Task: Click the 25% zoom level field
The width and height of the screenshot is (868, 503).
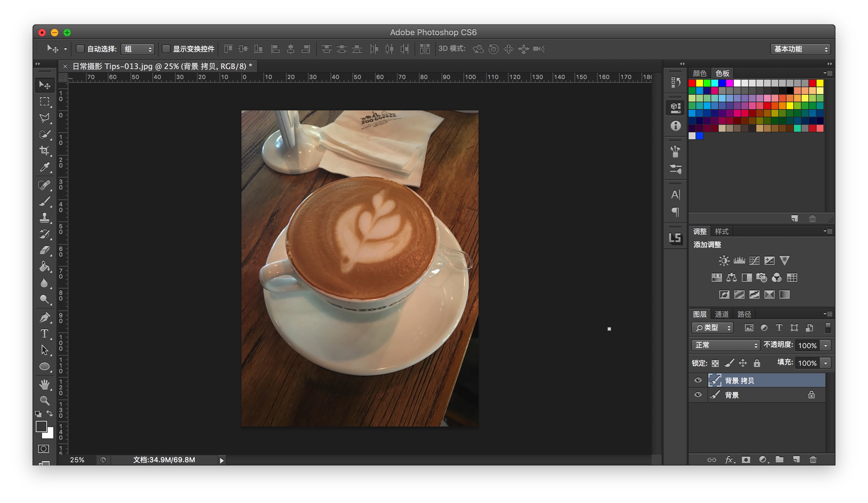Action: point(77,460)
